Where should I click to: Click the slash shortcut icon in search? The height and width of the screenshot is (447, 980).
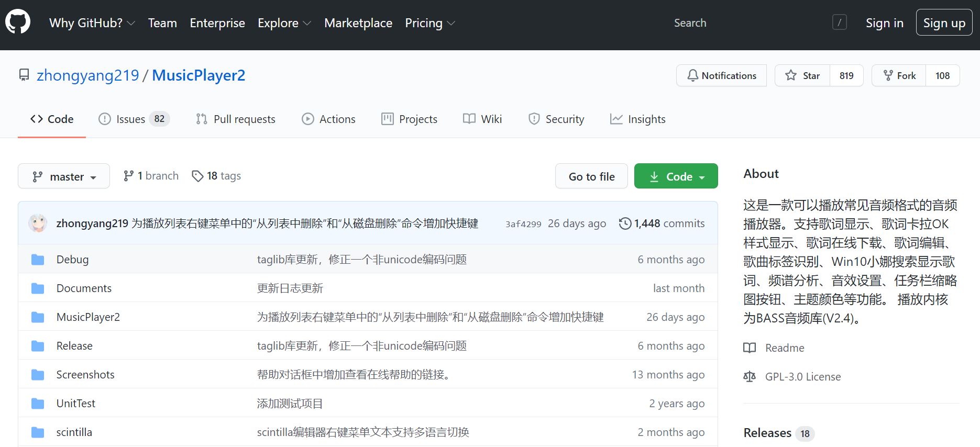click(840, 23)
